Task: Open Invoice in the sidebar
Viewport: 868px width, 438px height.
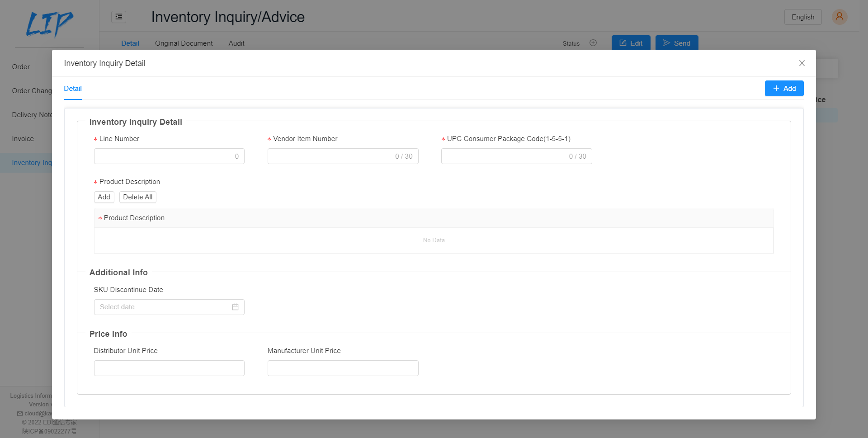Action: pyautogui.click(x=23, y=139)
